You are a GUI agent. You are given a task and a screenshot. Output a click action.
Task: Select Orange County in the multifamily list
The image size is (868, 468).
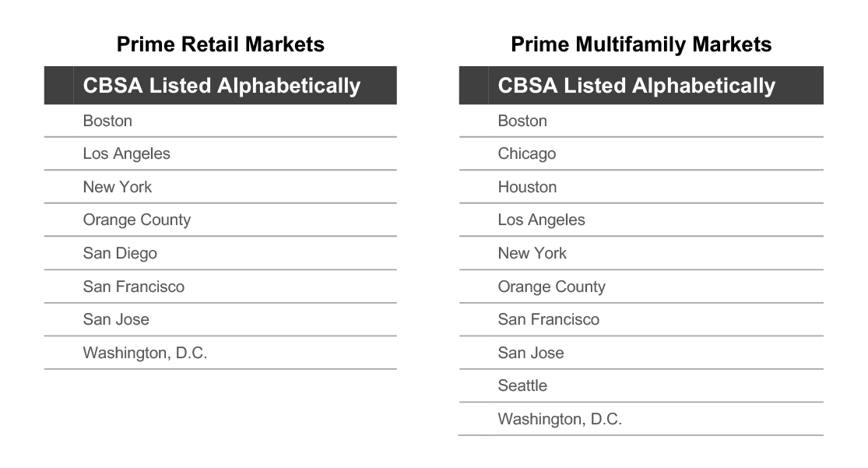pos(551,287)
